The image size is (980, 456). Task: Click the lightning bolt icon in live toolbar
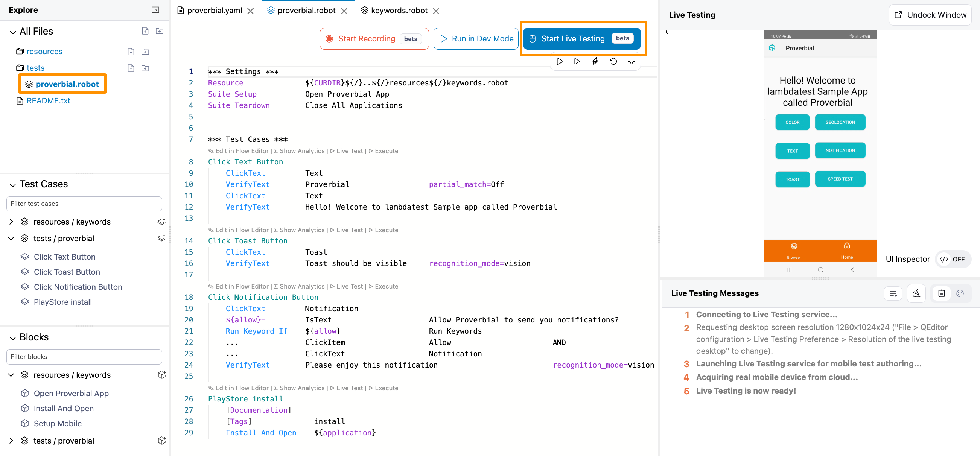[595, 61]
